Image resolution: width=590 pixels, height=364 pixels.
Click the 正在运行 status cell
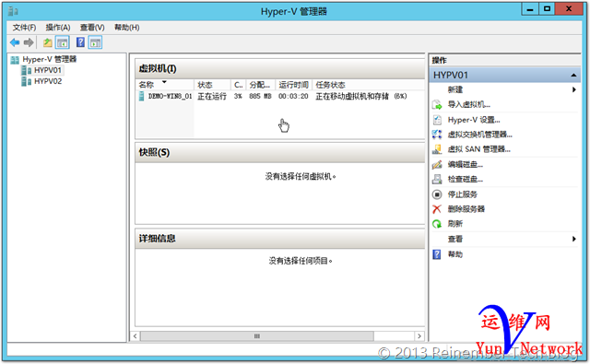212,96
